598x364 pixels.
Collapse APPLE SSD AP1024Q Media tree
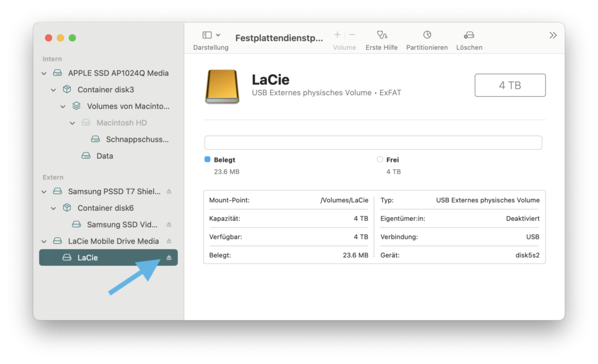pyautogui.click(x=44, y=73)
